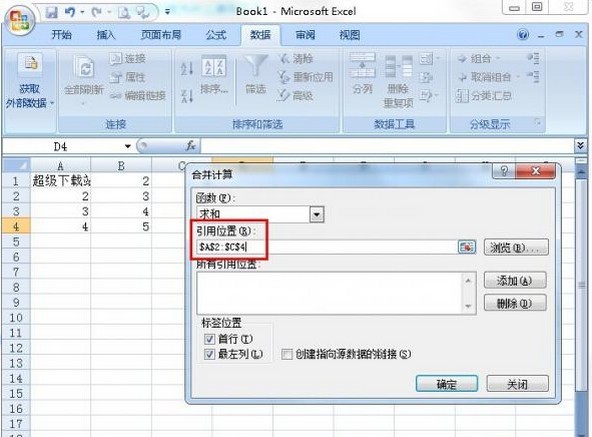Click the sort ascending A-Z icon
This screenshot has height=437, width=592.
coord(187,68)
